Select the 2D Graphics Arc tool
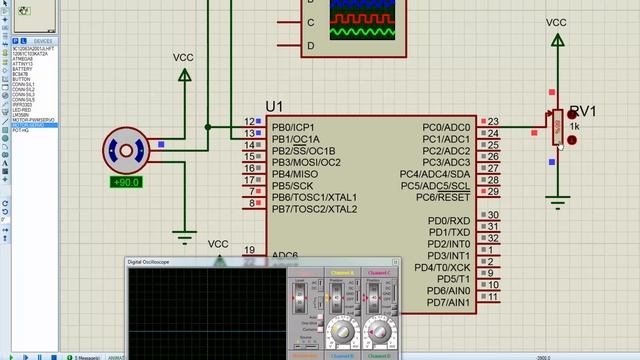 (5, 146)
